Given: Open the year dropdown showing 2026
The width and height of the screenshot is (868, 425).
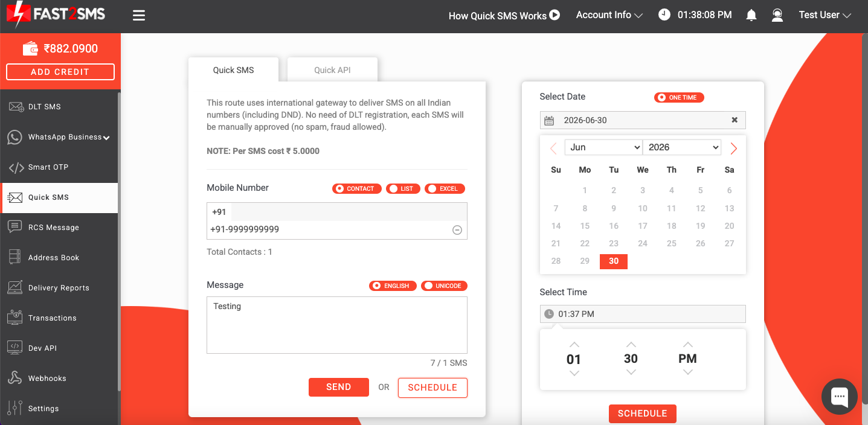Looking at the screenshot, I should 682,147.
